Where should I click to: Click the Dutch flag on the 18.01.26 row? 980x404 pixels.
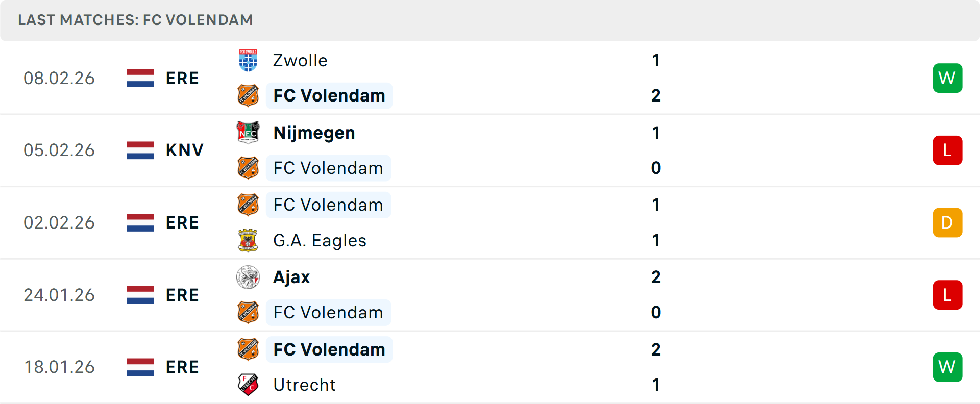point(140,367)
